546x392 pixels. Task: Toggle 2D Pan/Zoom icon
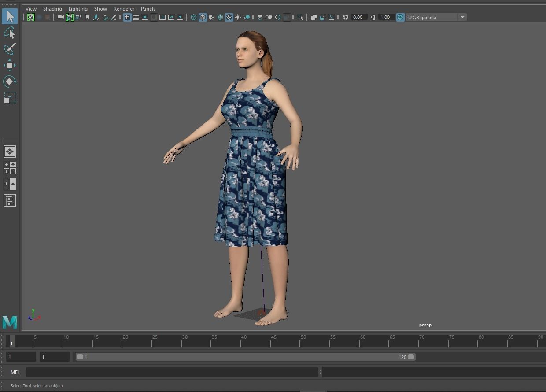105,17
